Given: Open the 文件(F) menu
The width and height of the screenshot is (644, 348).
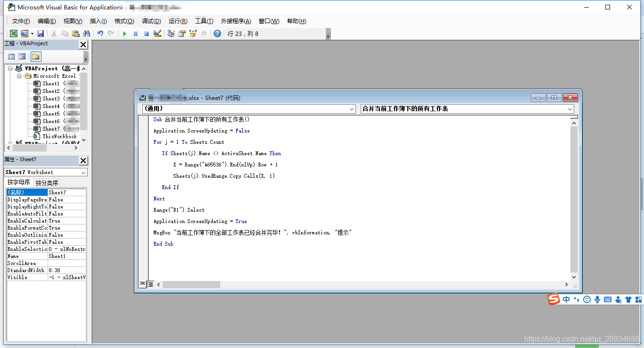Looking at the screenshot, I should (21, 21).
